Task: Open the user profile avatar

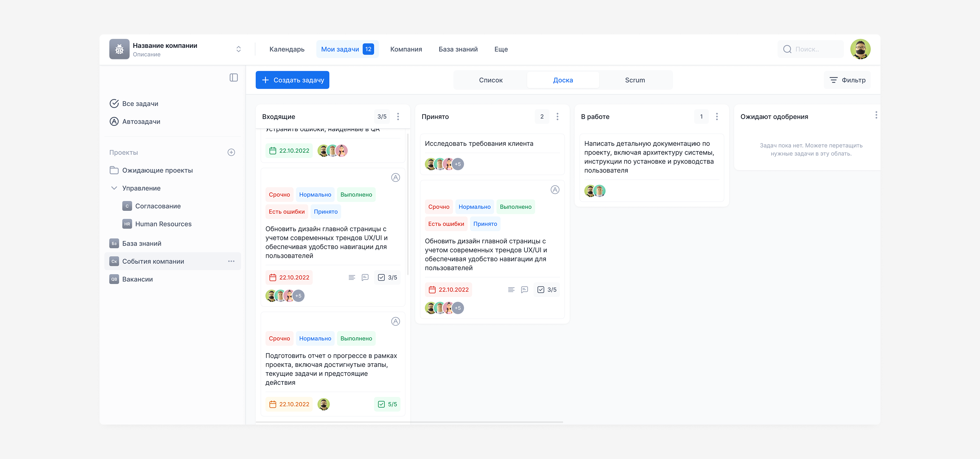Action: coord(860,49)
